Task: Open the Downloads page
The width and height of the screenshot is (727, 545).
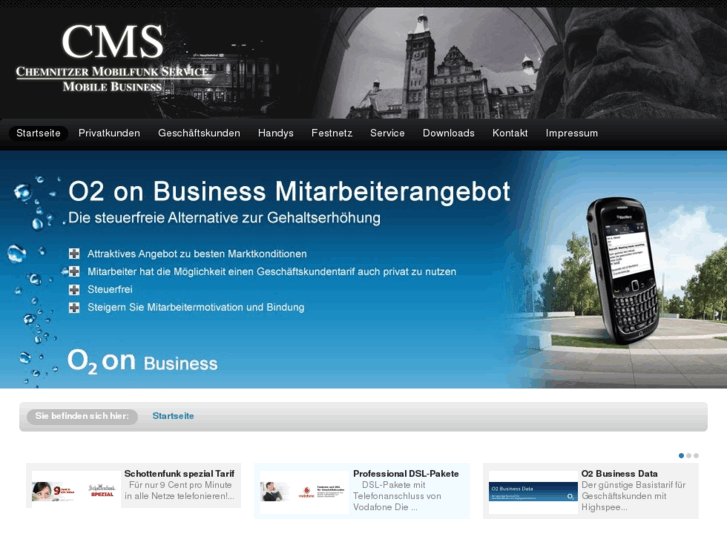Action: pos(448,133)
